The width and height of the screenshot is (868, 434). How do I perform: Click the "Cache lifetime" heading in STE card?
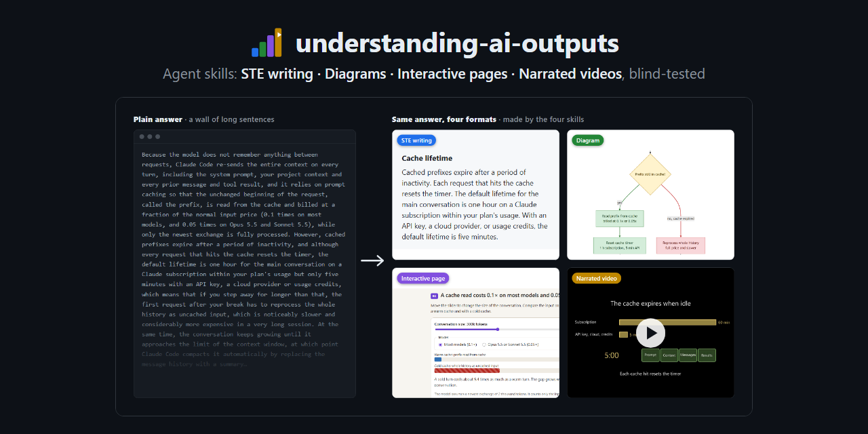(427, 158)
